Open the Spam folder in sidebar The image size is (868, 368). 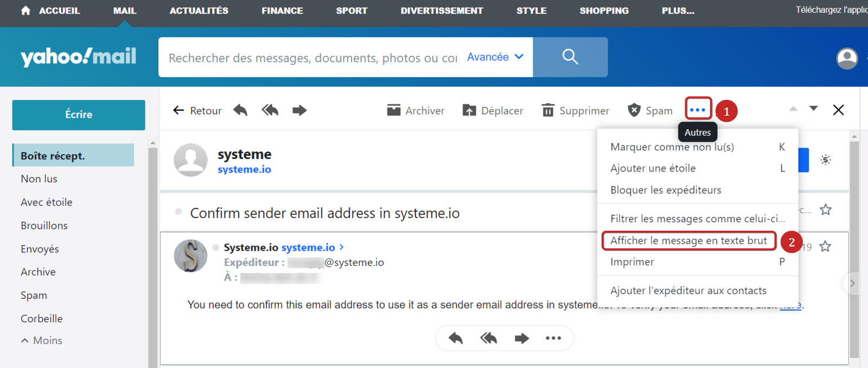point(34,295)
